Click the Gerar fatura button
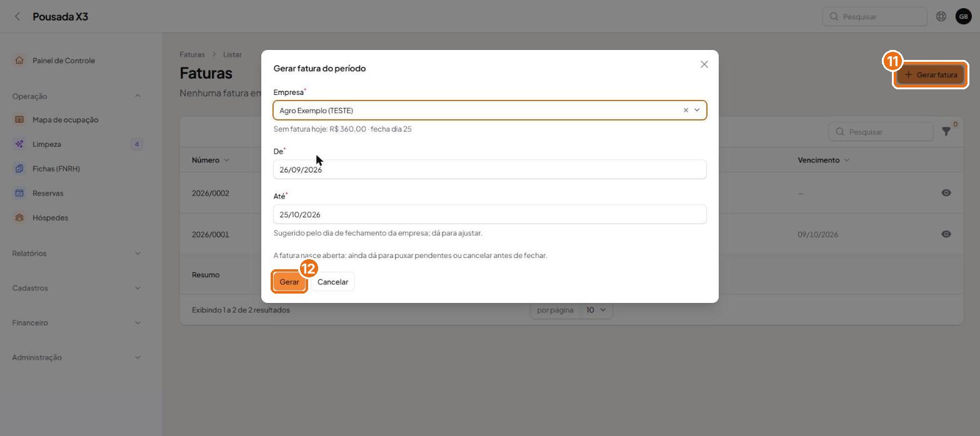The width and height of the screenshot is (980, 436). coord(931,75)
